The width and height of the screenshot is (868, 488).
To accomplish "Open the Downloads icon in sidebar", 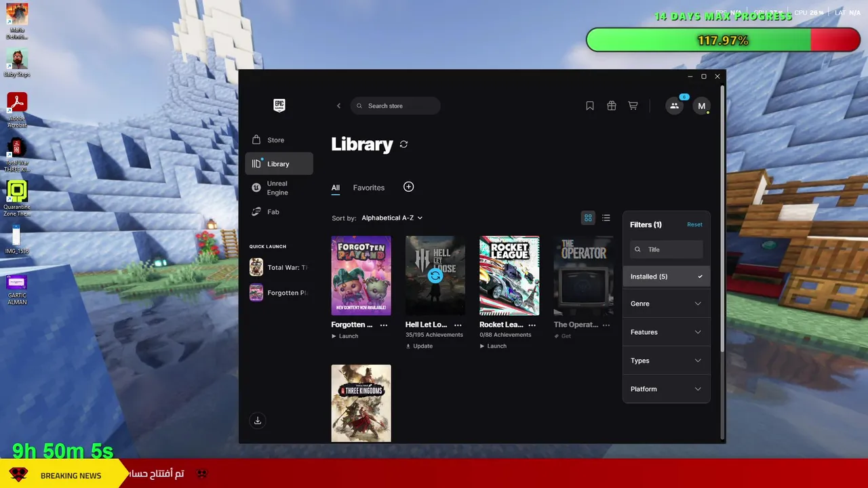I will 258,421.
